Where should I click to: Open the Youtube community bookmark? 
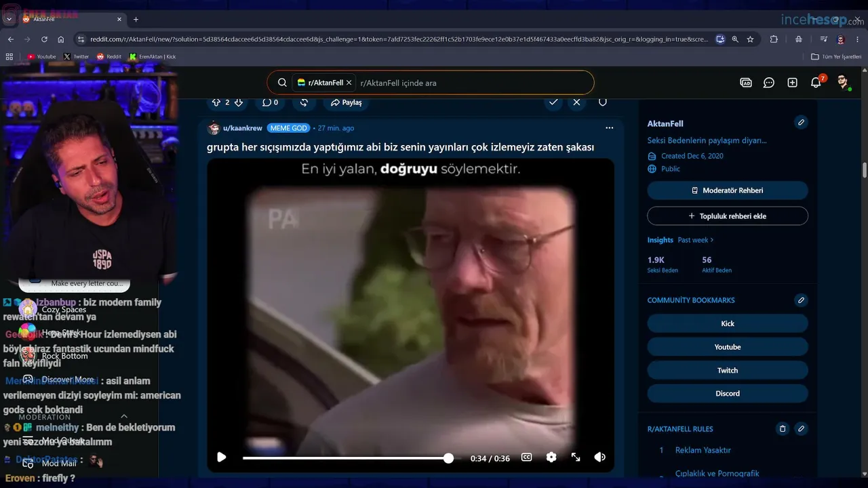tap(728, 347)
